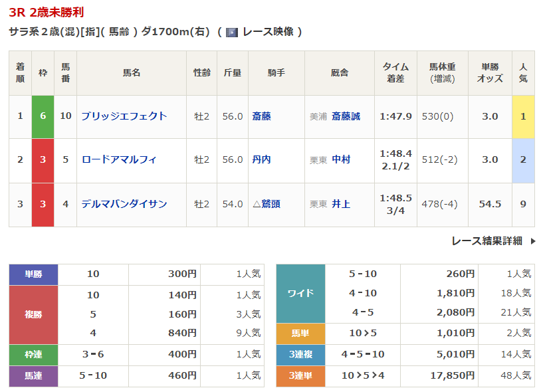The width and height of the screenshot is (545, 392).
Task: Select trainer 井上 link
Action: [341, 204]
